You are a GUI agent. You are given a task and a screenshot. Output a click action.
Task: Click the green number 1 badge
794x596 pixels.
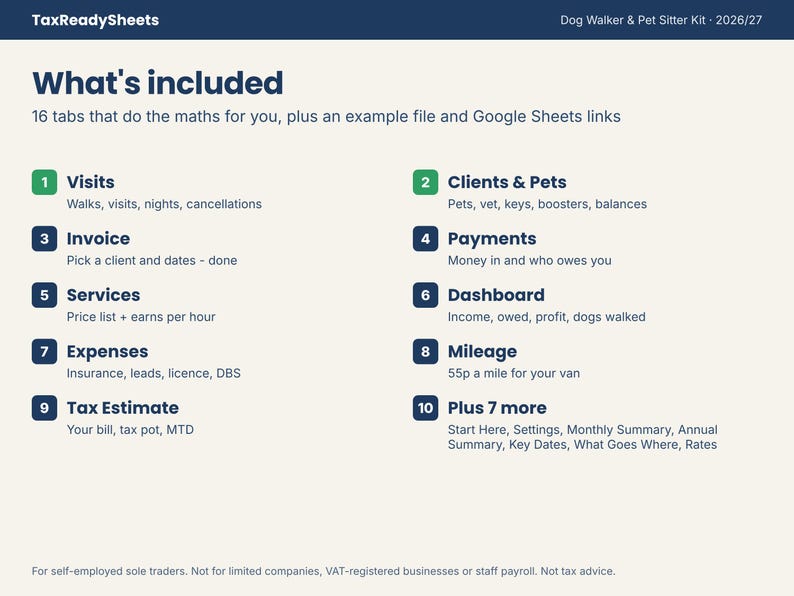point(45,182)
